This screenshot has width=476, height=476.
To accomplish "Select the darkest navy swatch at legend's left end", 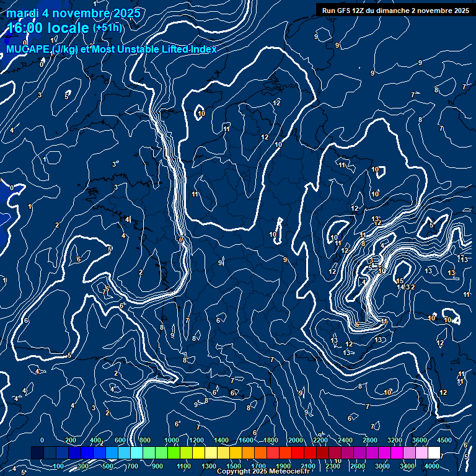I will [37, 452].
